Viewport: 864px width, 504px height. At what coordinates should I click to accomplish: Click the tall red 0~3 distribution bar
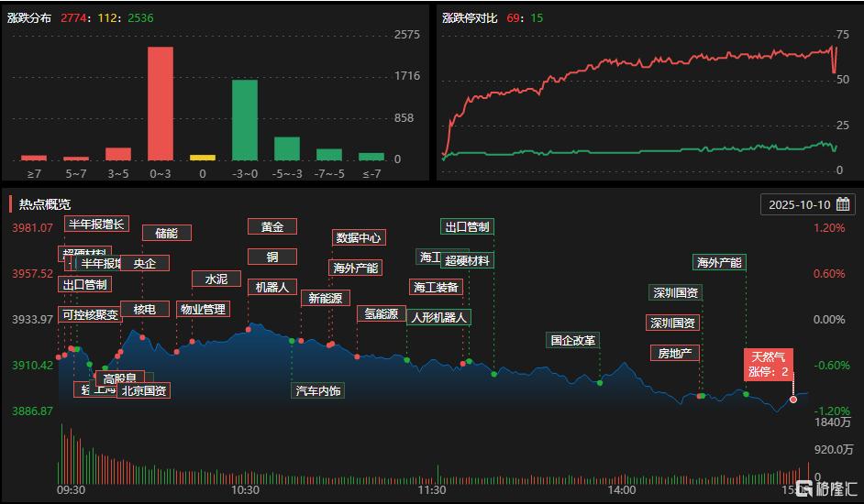(x=161, y=104)
